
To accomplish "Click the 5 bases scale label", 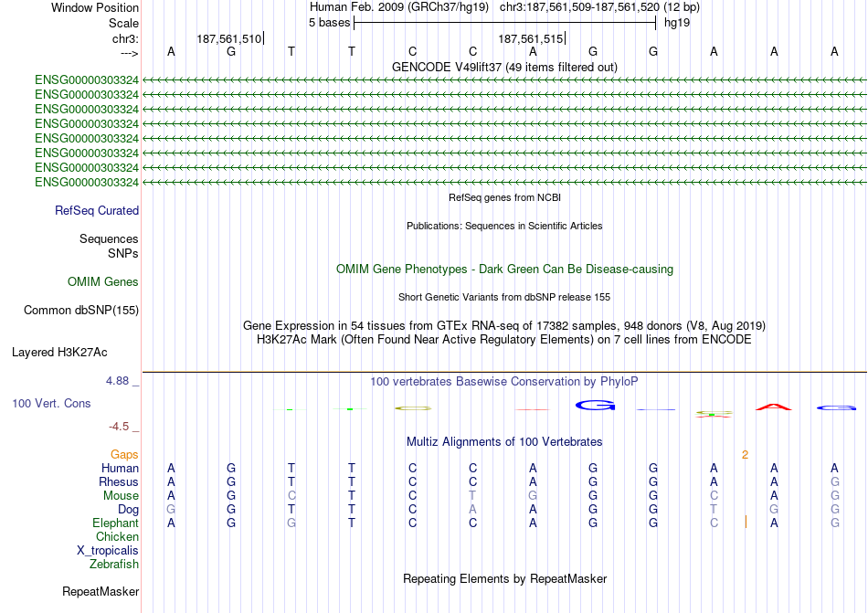I will [329, 23].
